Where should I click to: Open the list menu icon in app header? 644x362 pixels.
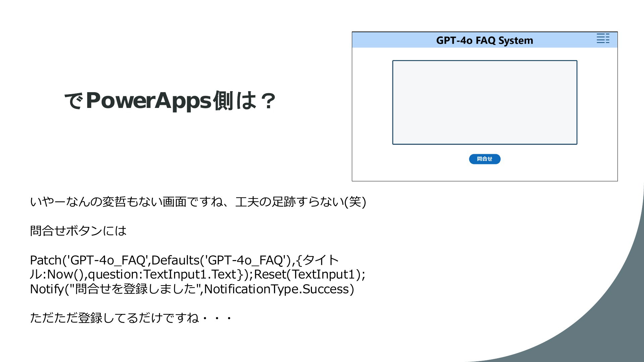603,38
